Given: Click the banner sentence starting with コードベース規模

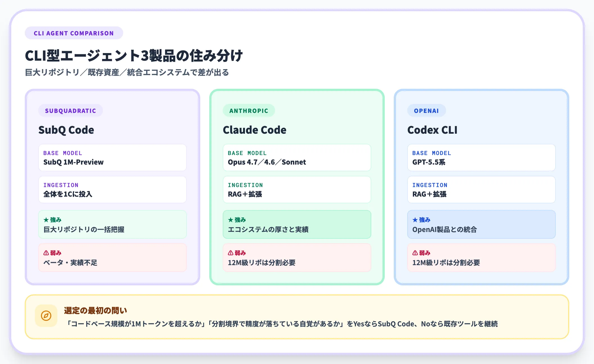Looking at the screenshot, I should pos(281,324).
